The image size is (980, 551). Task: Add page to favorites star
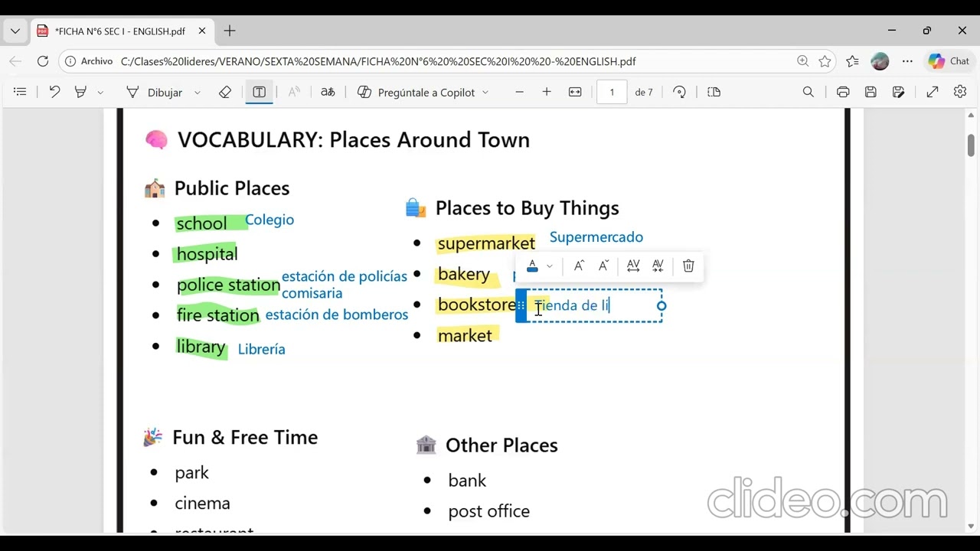pyautogui.click(x=825, y=61)
